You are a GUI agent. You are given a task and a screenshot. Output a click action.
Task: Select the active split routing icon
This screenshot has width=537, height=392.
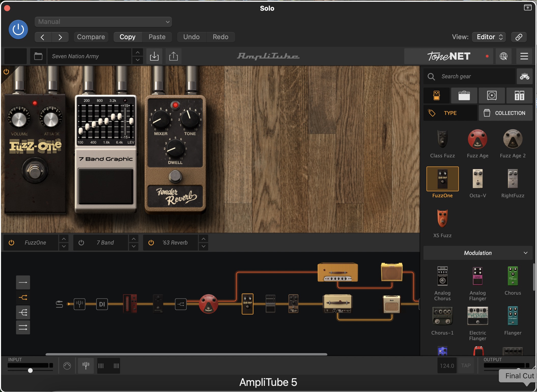click(23, 297)
